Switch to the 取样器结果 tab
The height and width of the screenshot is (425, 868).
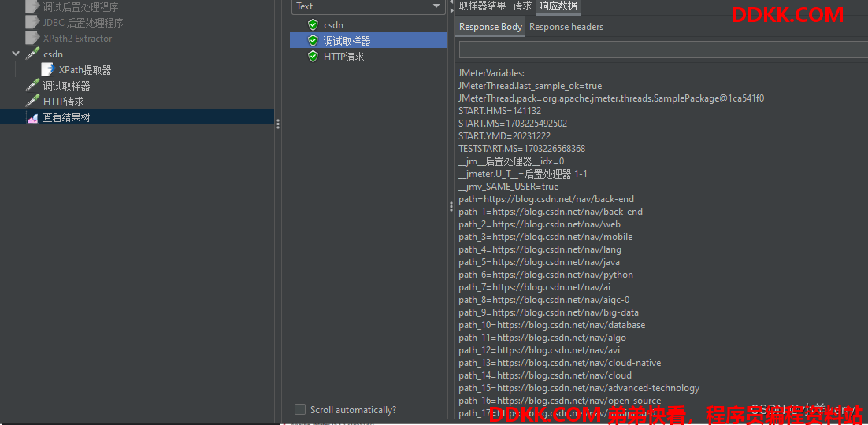pyautogui.click(x=482, y=6)
